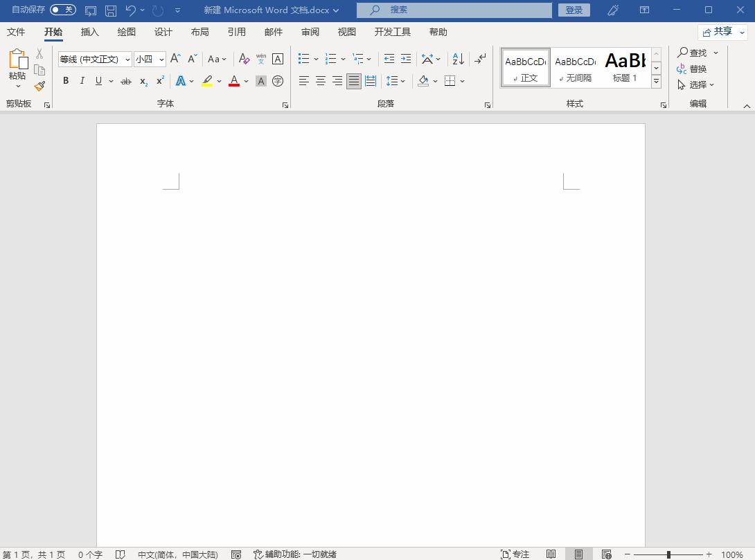The height and width of the screenshot is (560, 755).
Task: Click the 共享 share button
Action: pyautogui.click(x=722, y=32)
